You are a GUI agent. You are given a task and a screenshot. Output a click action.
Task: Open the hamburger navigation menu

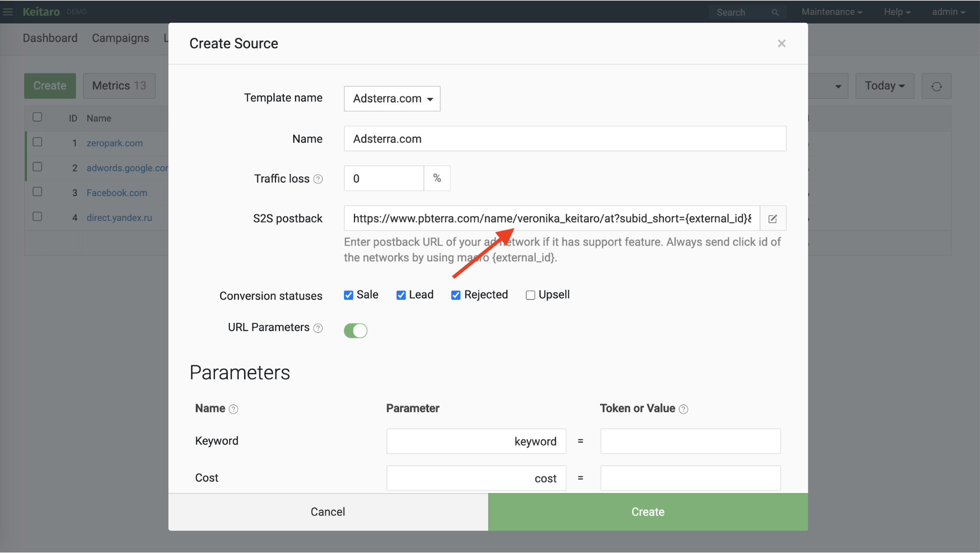(7, 11)
